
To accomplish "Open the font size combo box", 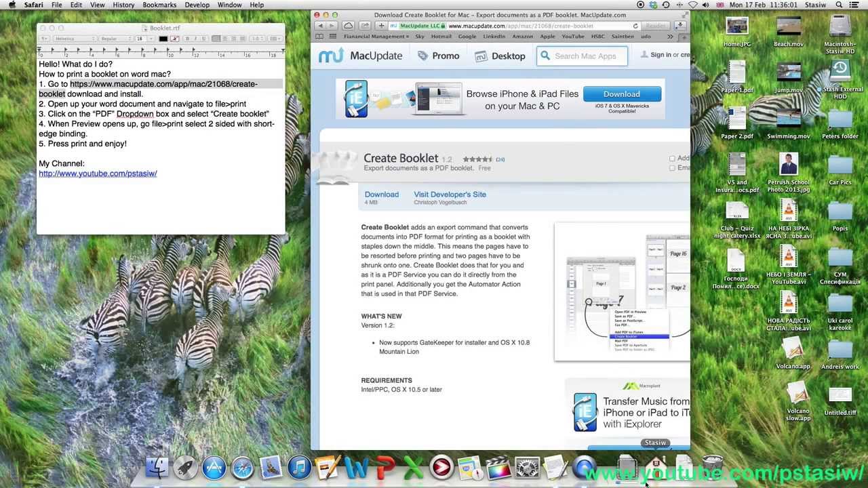I will 144,39.
